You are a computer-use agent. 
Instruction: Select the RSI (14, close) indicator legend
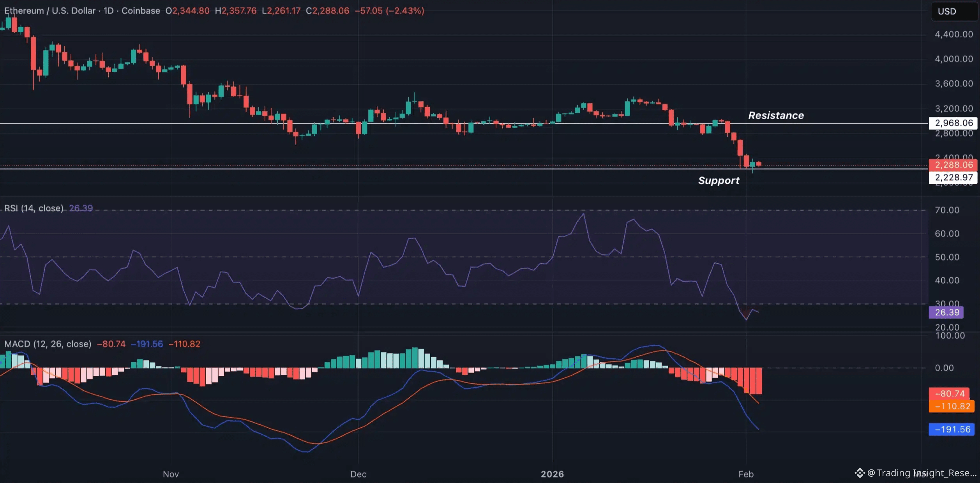point(34,208)
